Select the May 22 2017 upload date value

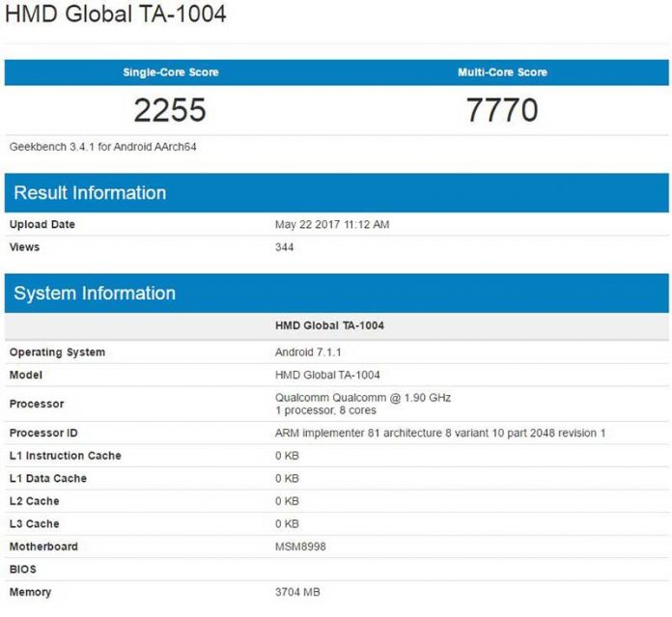[332, 224]
